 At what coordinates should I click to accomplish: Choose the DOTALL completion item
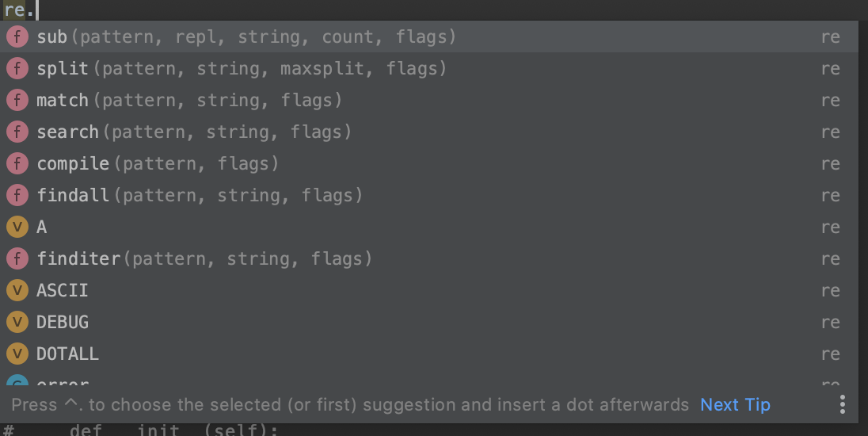[x=68, y=354]
